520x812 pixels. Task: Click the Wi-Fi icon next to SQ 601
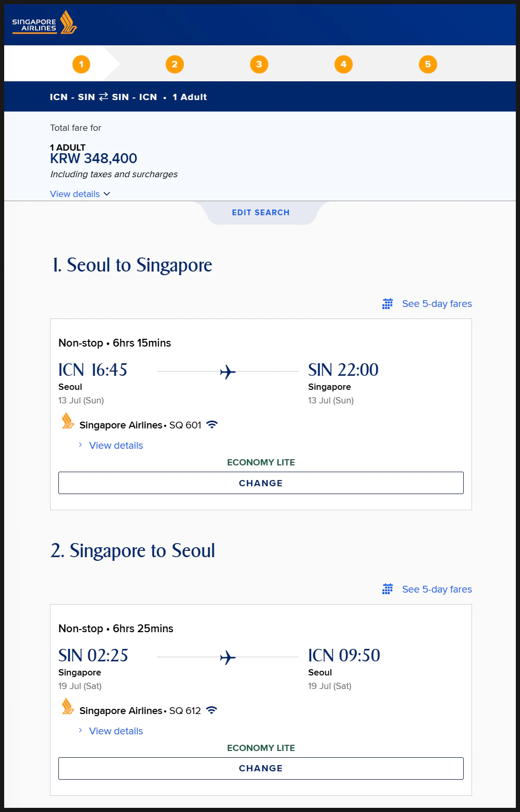coord(212,425)
